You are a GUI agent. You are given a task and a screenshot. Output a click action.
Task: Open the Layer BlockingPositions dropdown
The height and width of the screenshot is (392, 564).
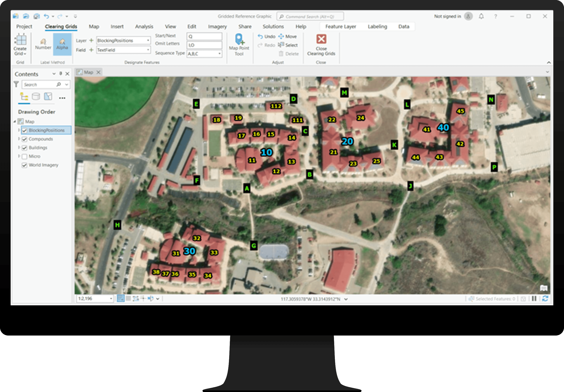point(148,41)
